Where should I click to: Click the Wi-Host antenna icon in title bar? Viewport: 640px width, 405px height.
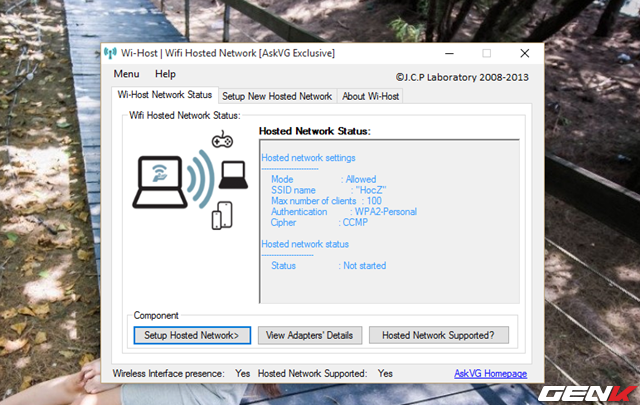(x=110, y=53)
